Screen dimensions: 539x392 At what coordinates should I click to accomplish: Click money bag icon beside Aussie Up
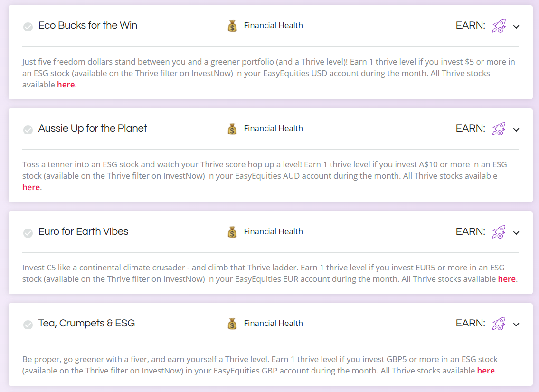click(x=232, y=129)
